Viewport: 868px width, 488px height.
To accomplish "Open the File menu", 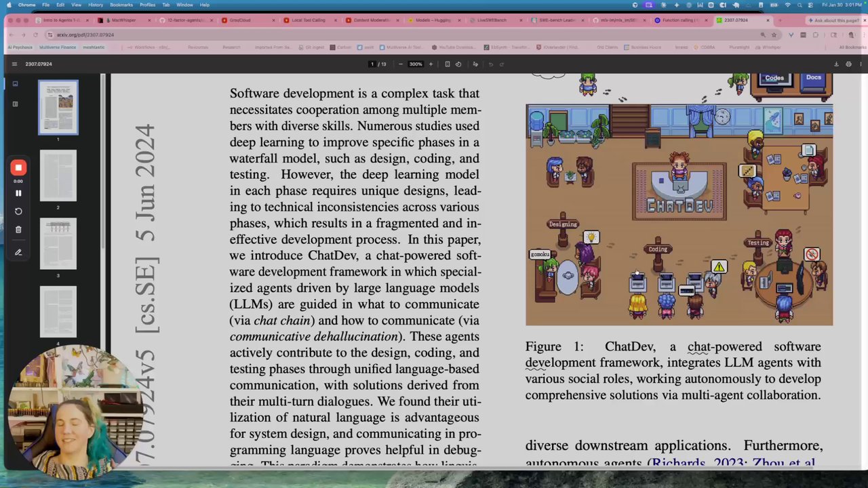I will tap(47, 5).
